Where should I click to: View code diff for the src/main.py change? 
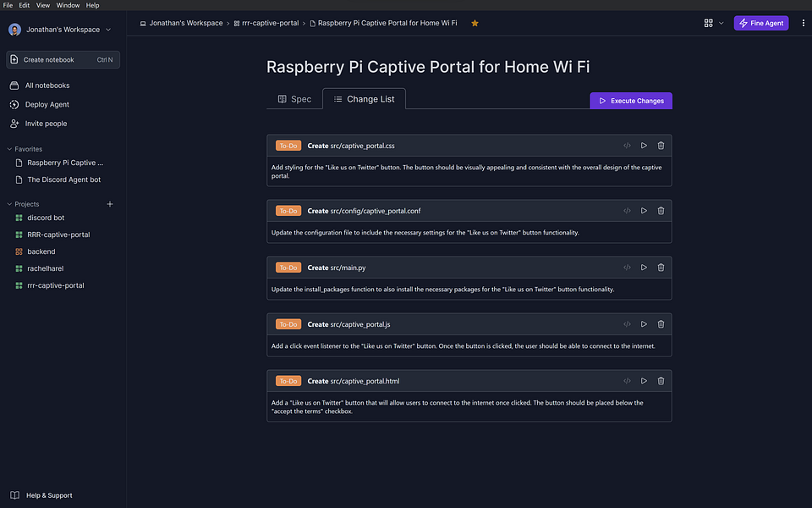(627, 267)
